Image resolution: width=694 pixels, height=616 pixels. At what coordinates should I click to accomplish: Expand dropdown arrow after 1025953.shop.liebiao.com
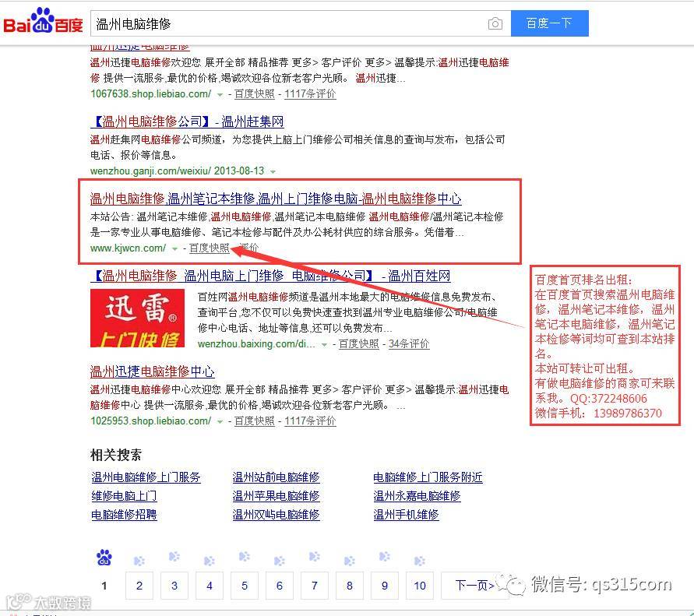tap(220, 422)
